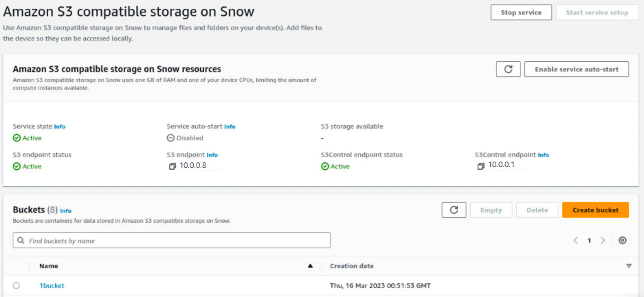The height and width of the screenshot is (297, 644).
Task: Sort buckets by Name column arrow
Action: point(310,266)
